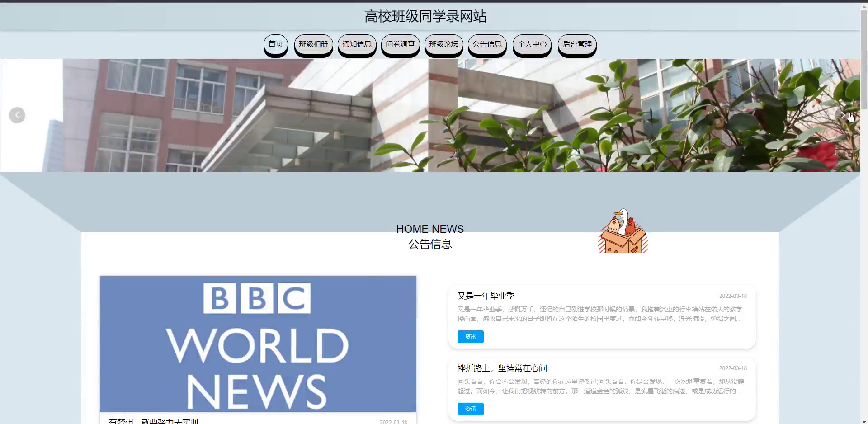Go to previous carousel slide arrow
This screenshot has height=424, width=868.
tap(17, 115)
